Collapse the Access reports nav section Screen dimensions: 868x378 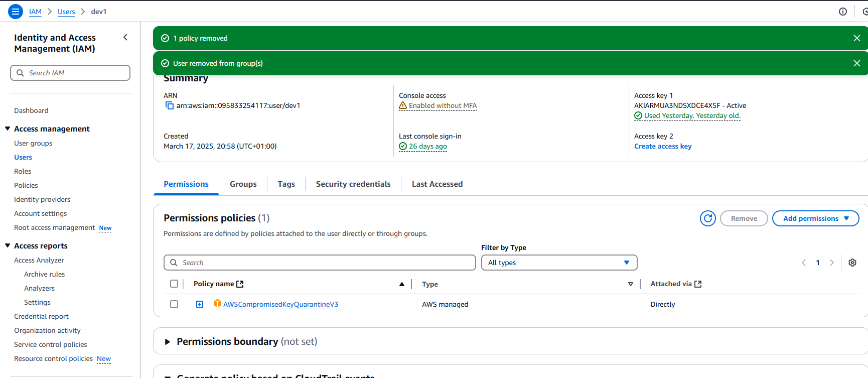coord(8,246)
